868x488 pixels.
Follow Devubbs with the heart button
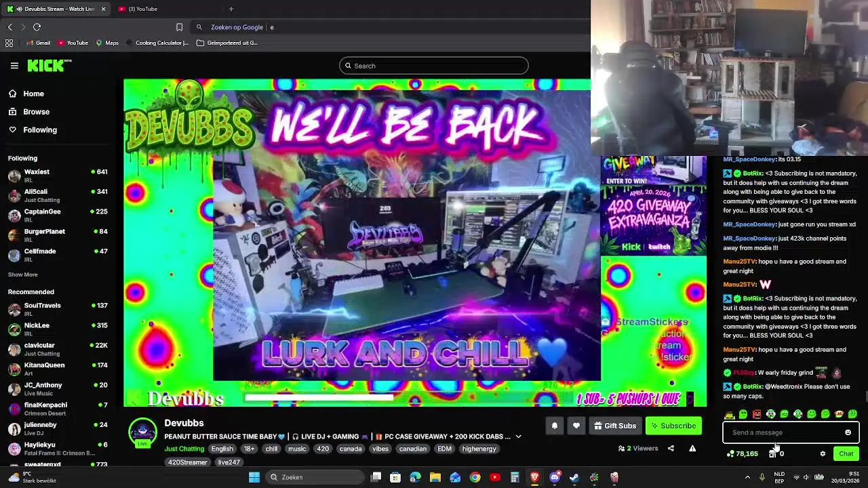(x=576, y=426)
